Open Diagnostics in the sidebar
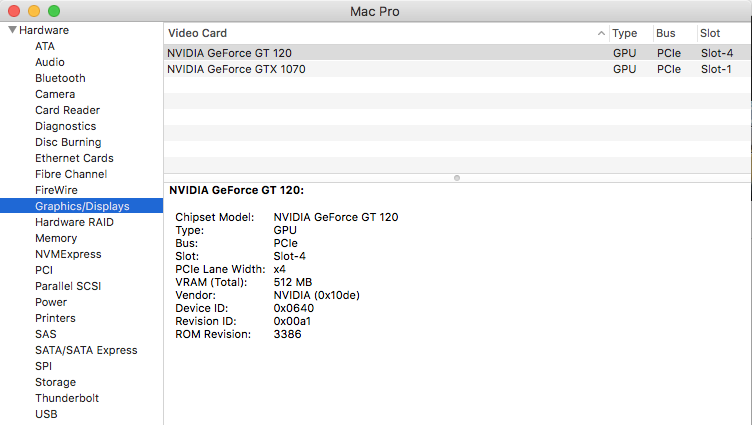The height and width of the screenshot is (425, 752). point(65,126)
